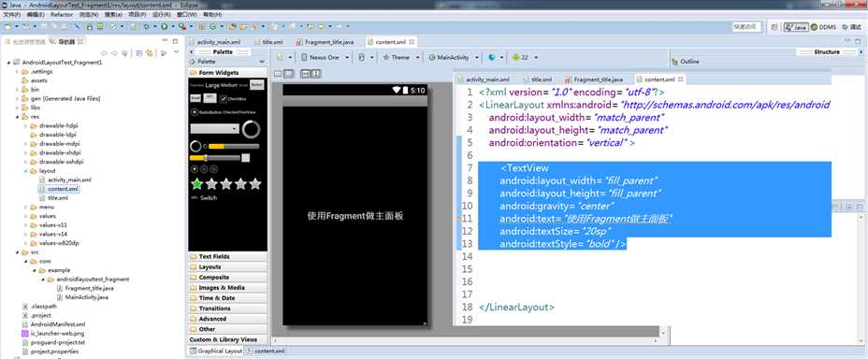Click the RadioButton widget in palette
868x359 pixels.
click(207, 112)
